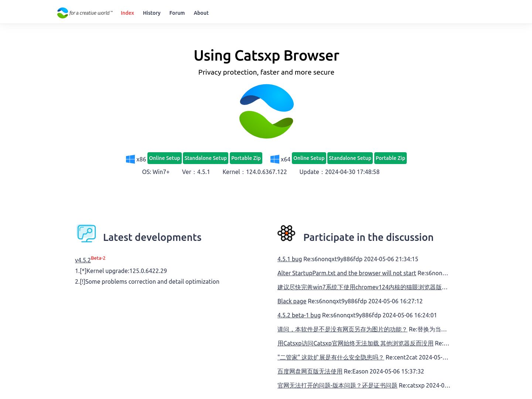Click the red 'Beta-2' superscript label
Image resolution: width=532 pixels, height=399 pixels.
tap(98, 258)
